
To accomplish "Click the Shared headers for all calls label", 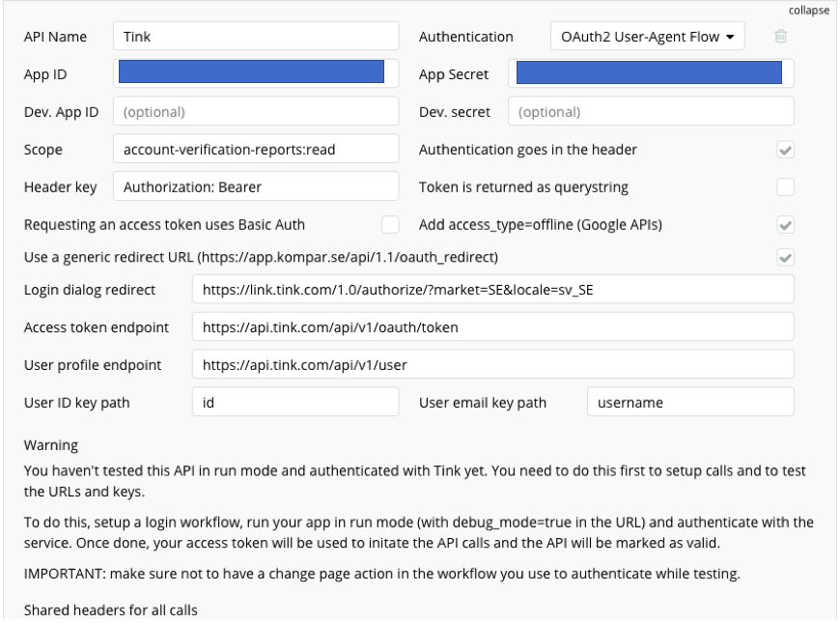I will (x=110, y=610).
